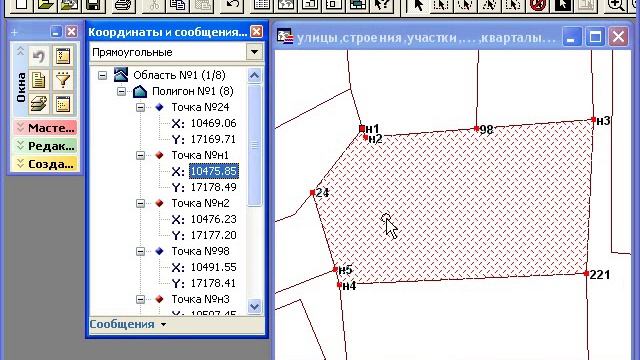Click the coordinates tree scroll-down arrow
The height and width of the screenshot is (360, 640).
[254, 306]
